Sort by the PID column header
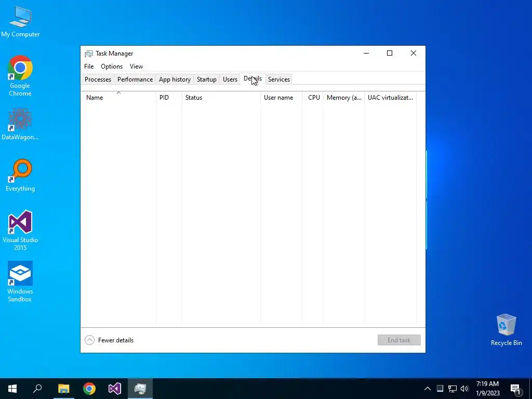532x399 pixels. (169, 97)
